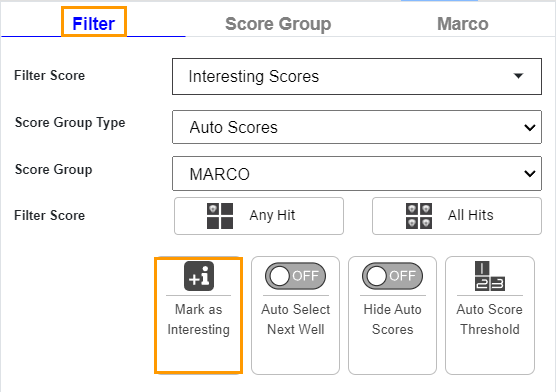This screenshot has width=556, height=392.
Task: Click the Hide Auto Scores caption text
Action: point(393,319)
